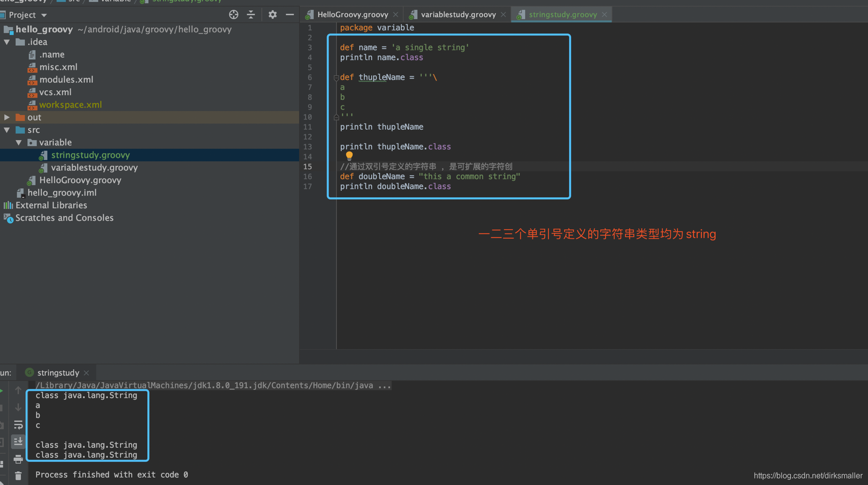Select Scratches and Consoles node
Image resolution: width=868 pixels, height=485 pixels.
64,218
